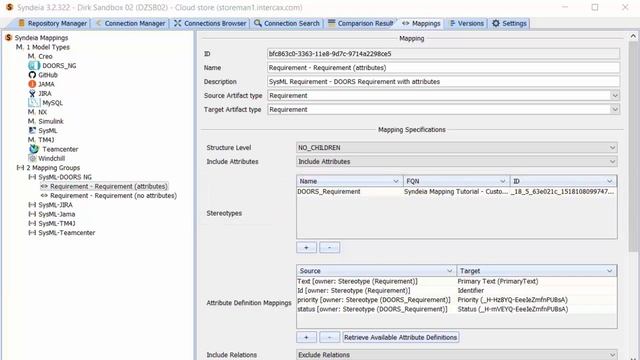Click the GitHub octocat icon in tree
Screen dimensions: 640x360
click(x=32, y=75)
